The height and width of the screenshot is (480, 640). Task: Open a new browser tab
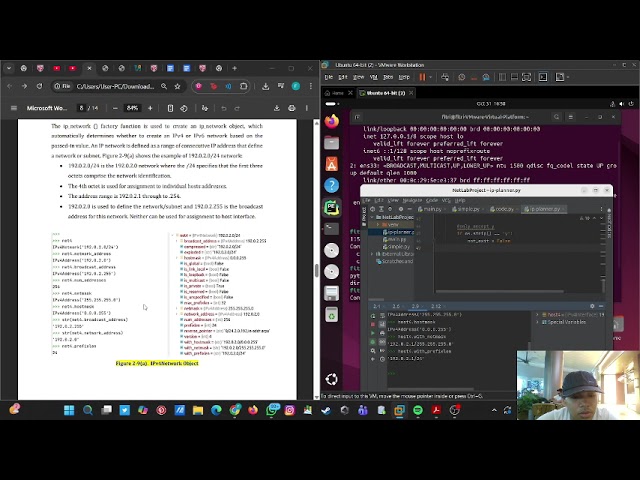(234, 68)
